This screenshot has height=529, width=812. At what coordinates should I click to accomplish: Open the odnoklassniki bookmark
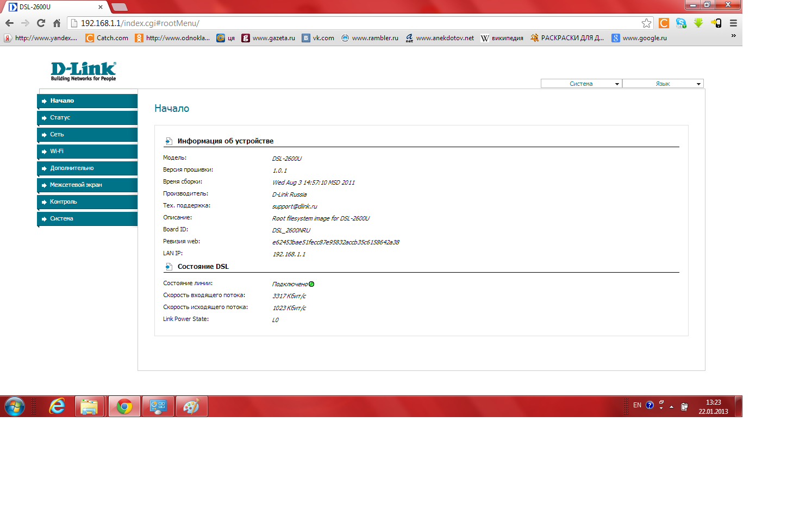tap(173, 38)
